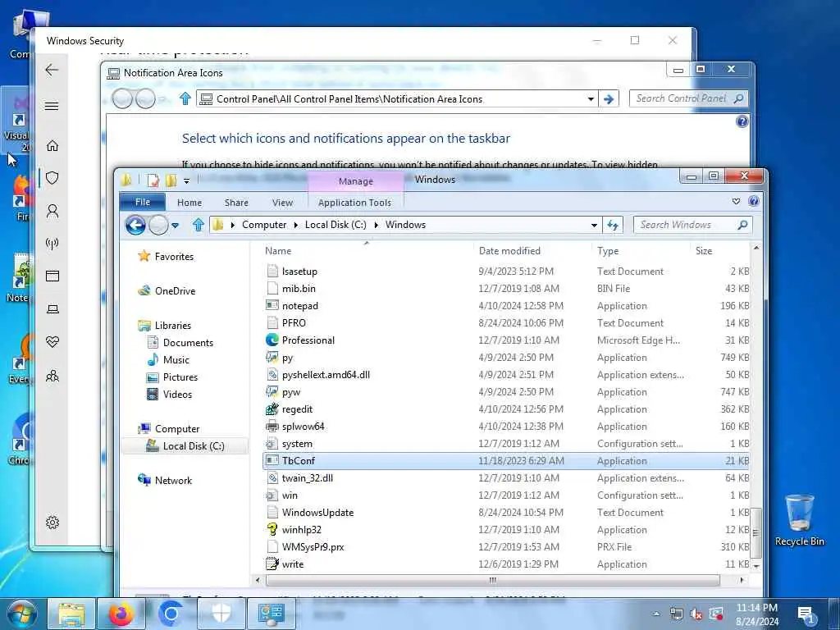Open Recycle Bin on desktop
840x630 pixels.
[799, 519]
